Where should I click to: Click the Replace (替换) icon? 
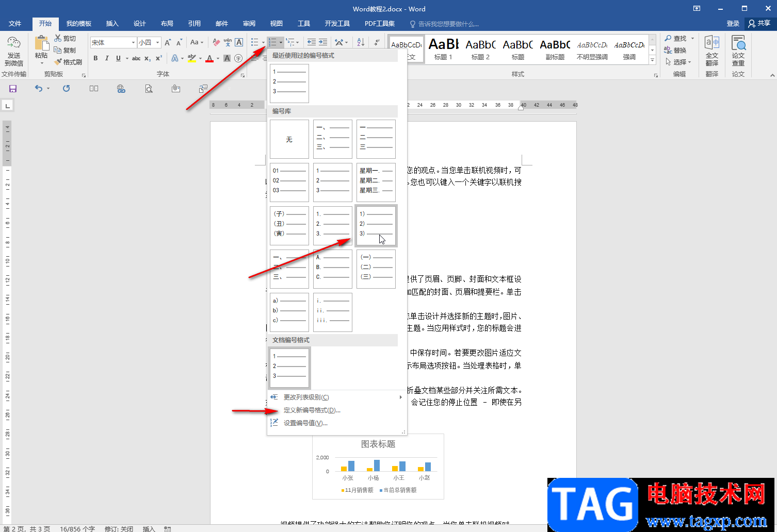coord(675,50)
